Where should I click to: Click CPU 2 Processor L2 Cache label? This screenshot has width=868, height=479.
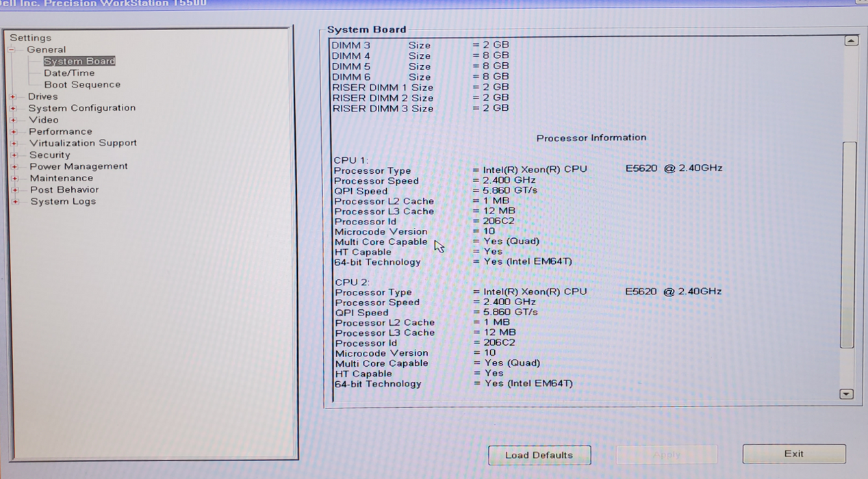385,322
